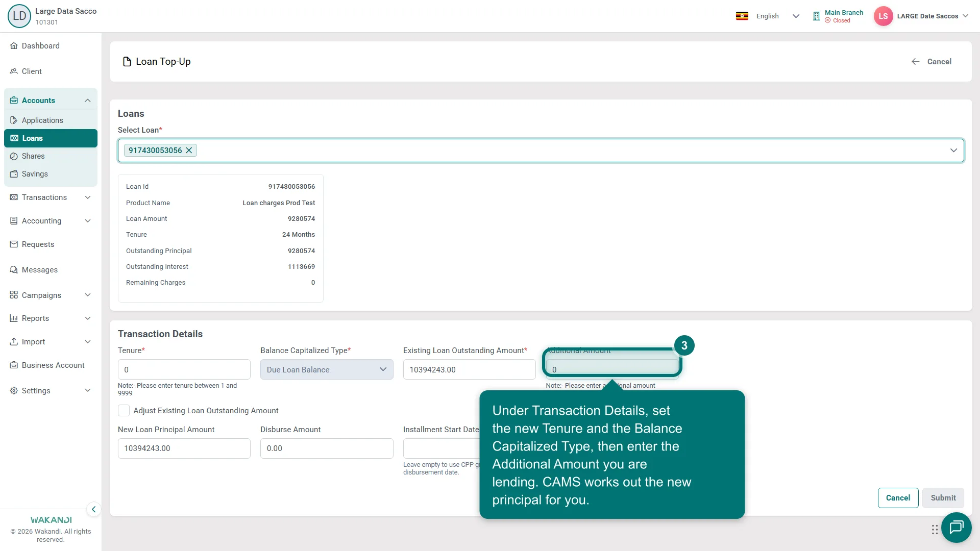This screenshot has height=551, width=980.
Task: Click the Settings gear icon
Action: (x=14, y=391)
